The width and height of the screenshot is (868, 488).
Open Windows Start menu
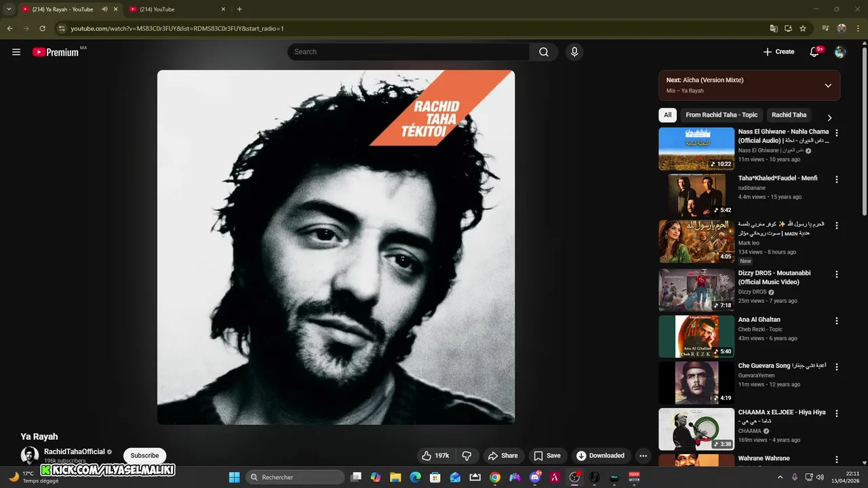pyautogui.click(x=234, y=477)
